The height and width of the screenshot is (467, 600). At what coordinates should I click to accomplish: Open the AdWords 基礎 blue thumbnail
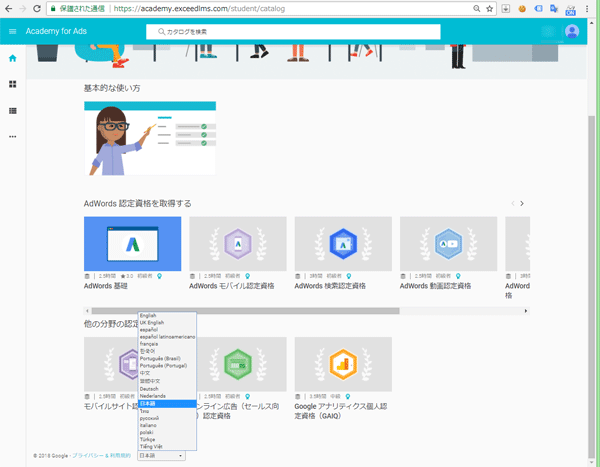[x=132, y=244]
